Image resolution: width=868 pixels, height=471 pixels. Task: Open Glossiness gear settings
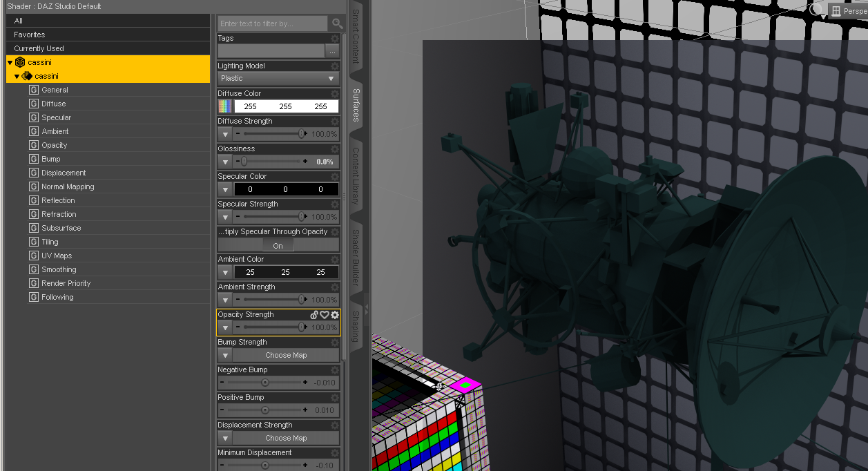point(335,148)
